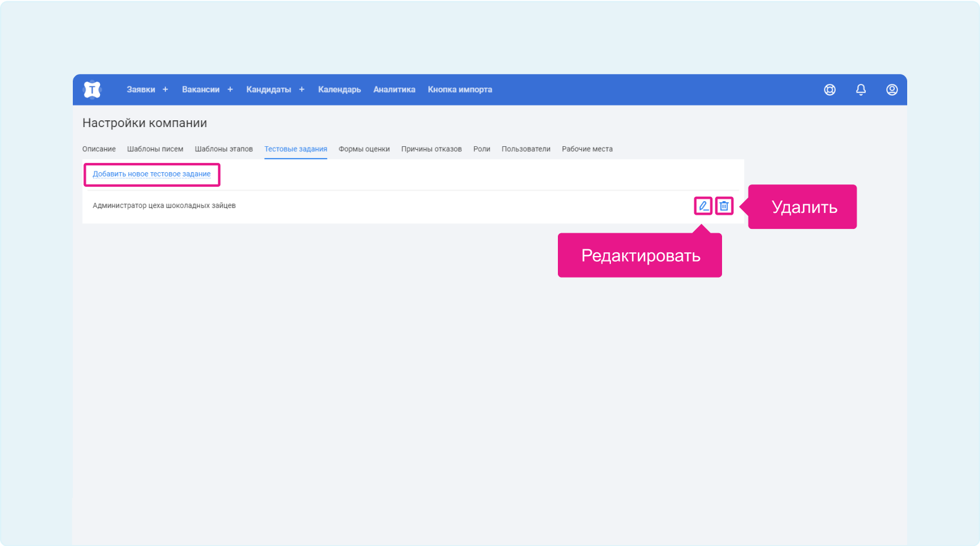Screen dimensions: 980x546
Task: Click Кнопка импорта in the navigation bar
Action: pos(460,89)
